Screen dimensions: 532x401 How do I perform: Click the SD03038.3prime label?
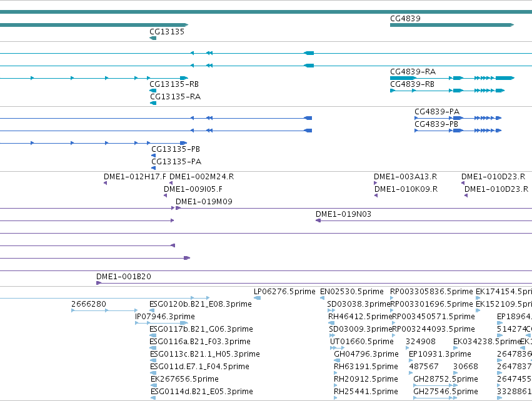pos(359,304)
